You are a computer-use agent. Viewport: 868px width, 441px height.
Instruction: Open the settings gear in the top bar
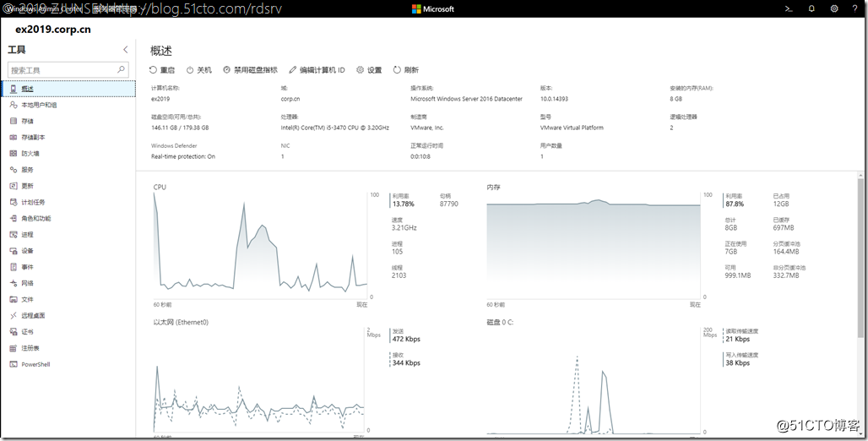[834, 8]
